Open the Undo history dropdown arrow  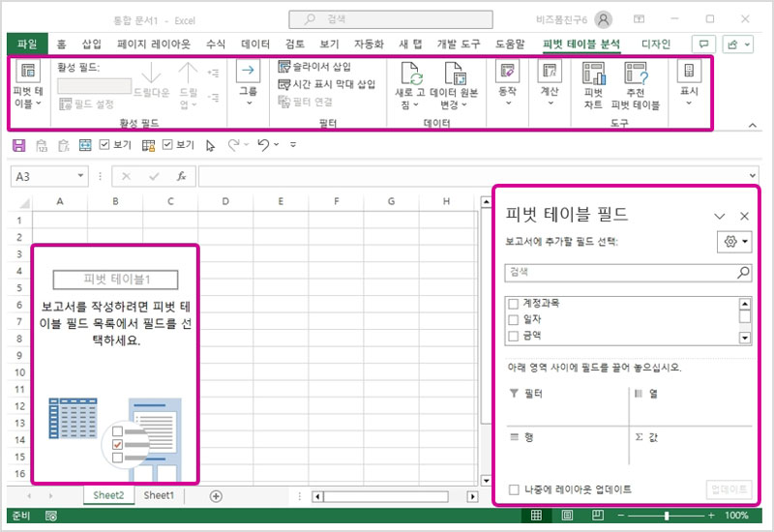coord(277,144)
